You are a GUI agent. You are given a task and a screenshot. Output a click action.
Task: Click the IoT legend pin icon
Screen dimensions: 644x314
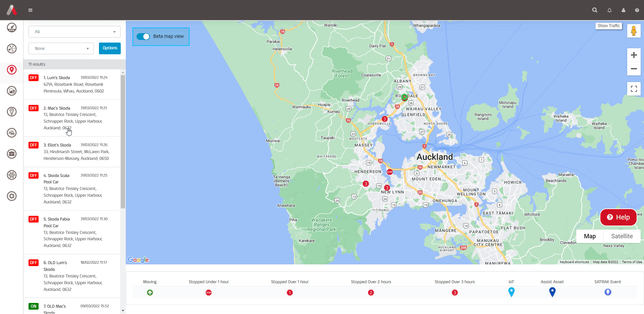[511, 292]
